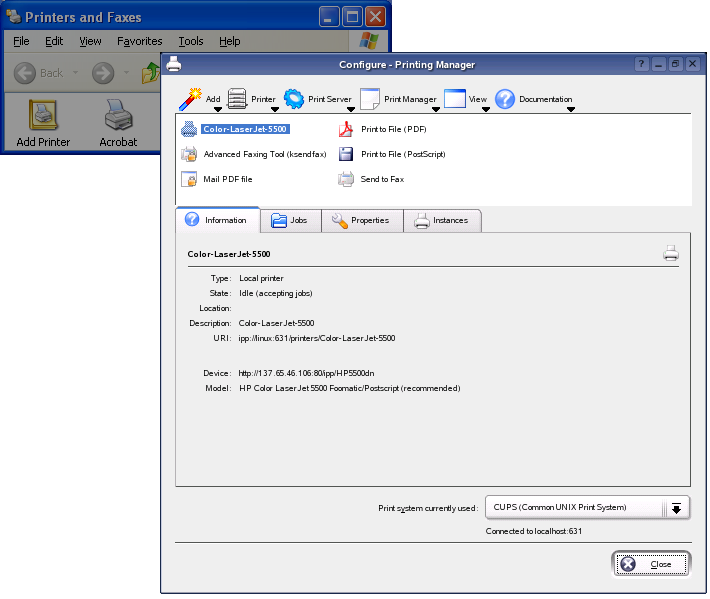The width and height of the screenshot is (710, 599).
Task: Click the Print Server gear icon
Action: 294,99
